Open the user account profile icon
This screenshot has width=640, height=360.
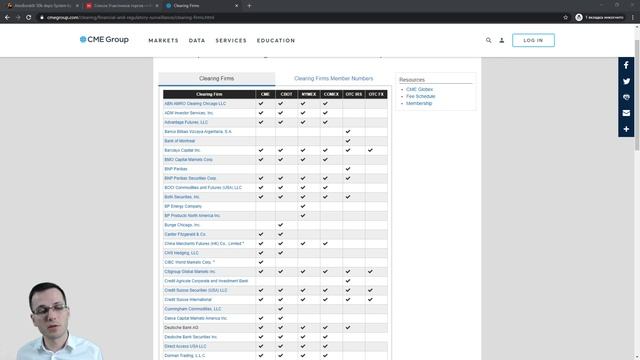[502, 40]
